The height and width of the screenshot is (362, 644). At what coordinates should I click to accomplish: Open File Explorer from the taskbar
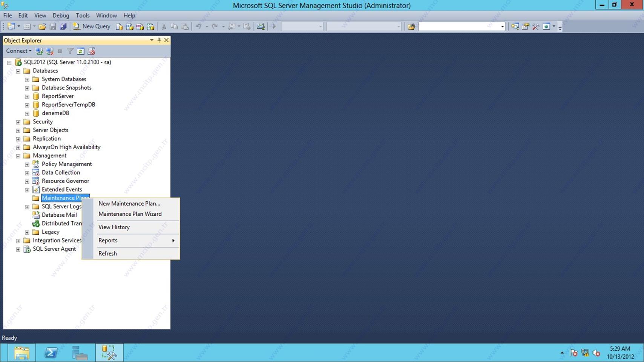point(22,353)
